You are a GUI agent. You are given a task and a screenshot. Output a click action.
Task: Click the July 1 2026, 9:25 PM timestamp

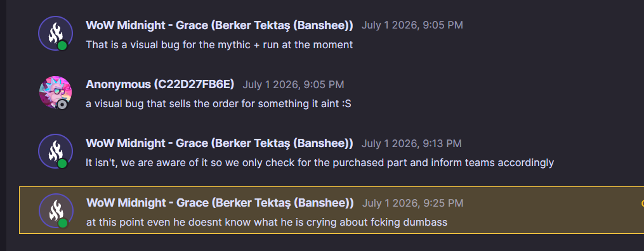click(x=413, y=203)
